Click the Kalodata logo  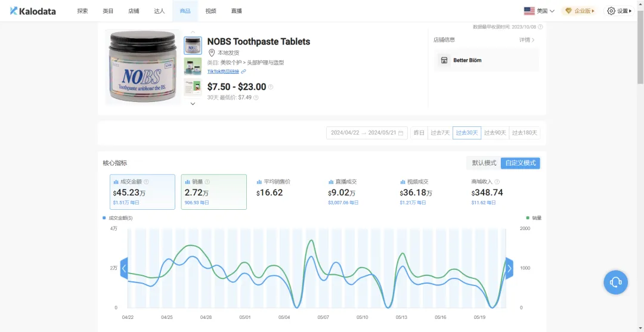click(33, 11)
